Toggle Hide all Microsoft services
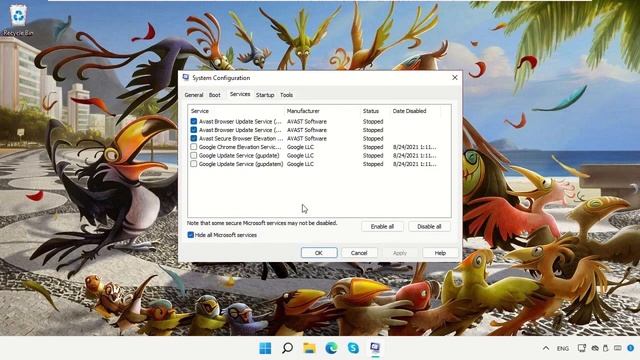 point(191,235)
